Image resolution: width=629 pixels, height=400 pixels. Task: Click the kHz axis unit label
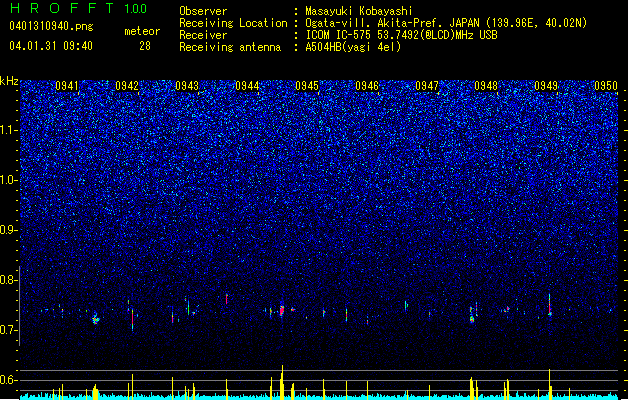pyautogui.click(x=9, y=81)
